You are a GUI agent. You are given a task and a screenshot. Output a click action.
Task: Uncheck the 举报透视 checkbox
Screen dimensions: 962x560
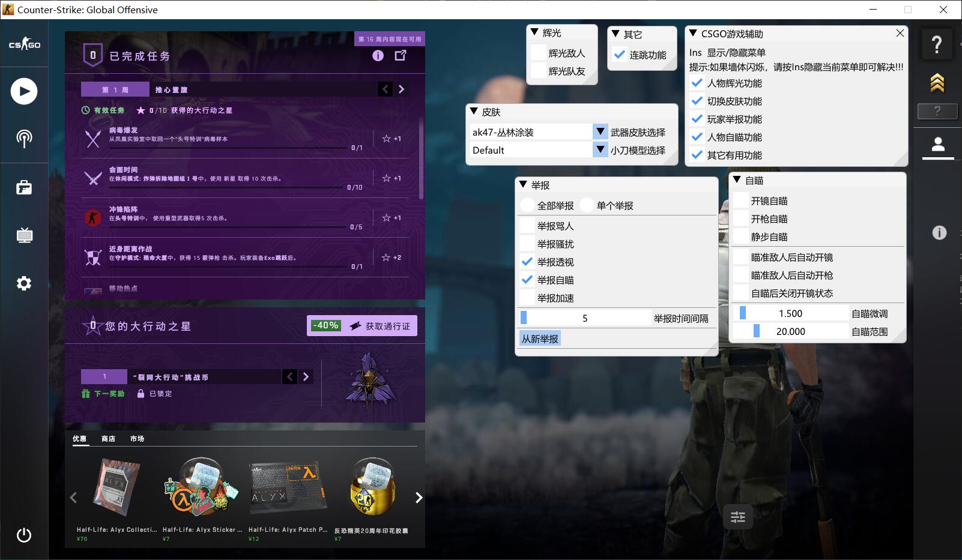(527, 262)
